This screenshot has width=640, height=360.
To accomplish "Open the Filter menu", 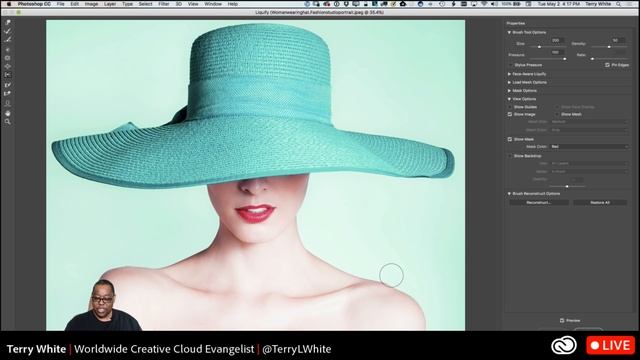I will tap(164, 4).
